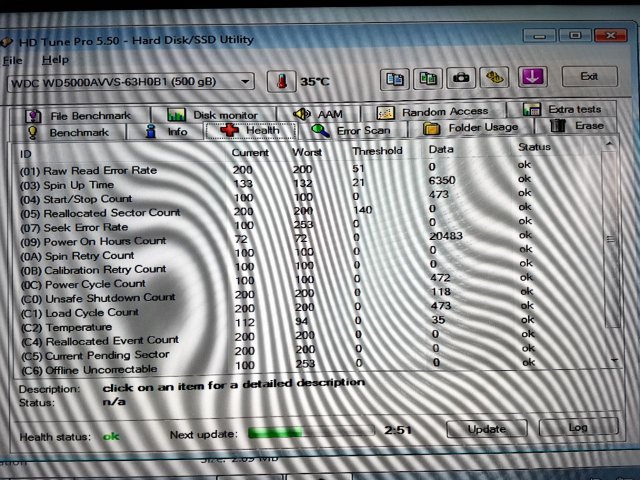This screenshot has height=480, width=640.
Task: Minimize the HD Tune Pro window
Action: click(x=539, y=36)
